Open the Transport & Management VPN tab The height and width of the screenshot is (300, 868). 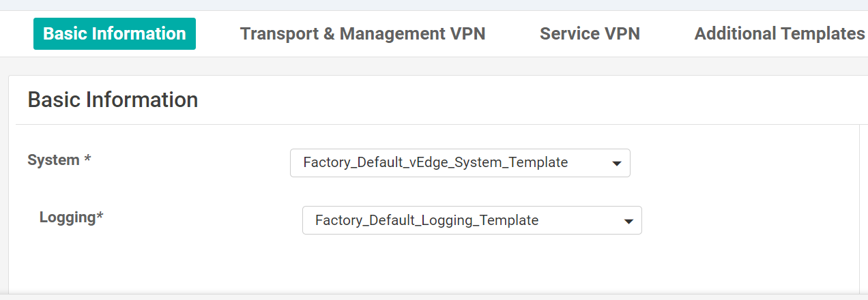[x=362, y=34]
